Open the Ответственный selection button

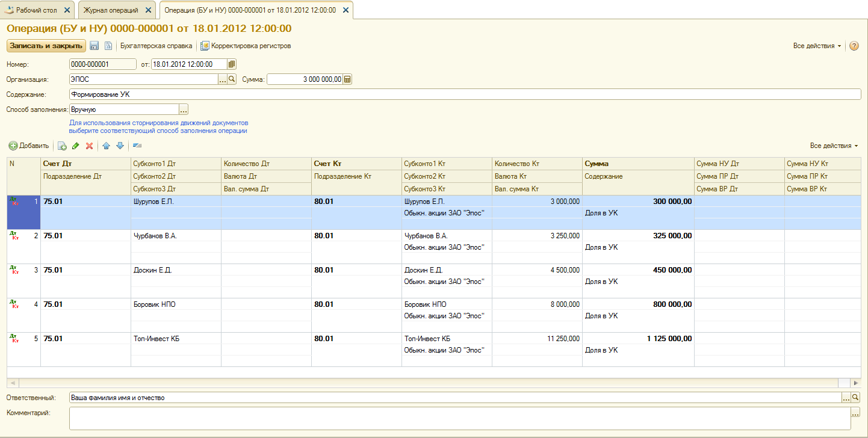[x=846, y=398]
